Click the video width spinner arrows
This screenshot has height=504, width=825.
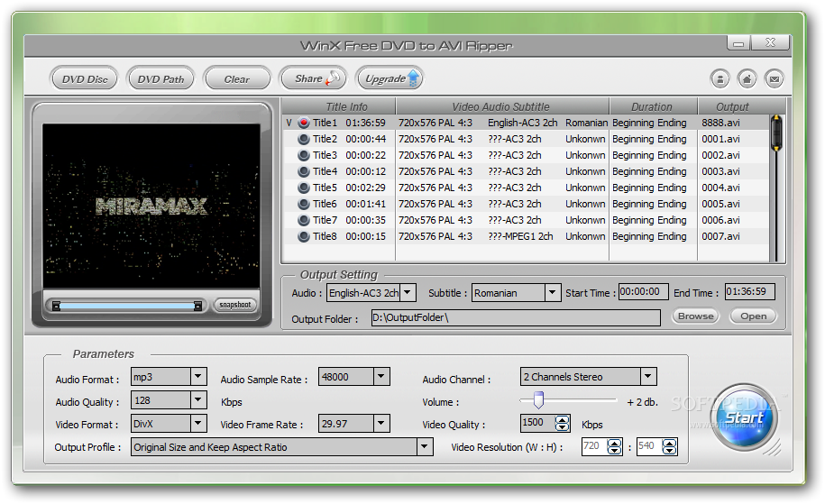pyautogui.click(x=615, y=446)
